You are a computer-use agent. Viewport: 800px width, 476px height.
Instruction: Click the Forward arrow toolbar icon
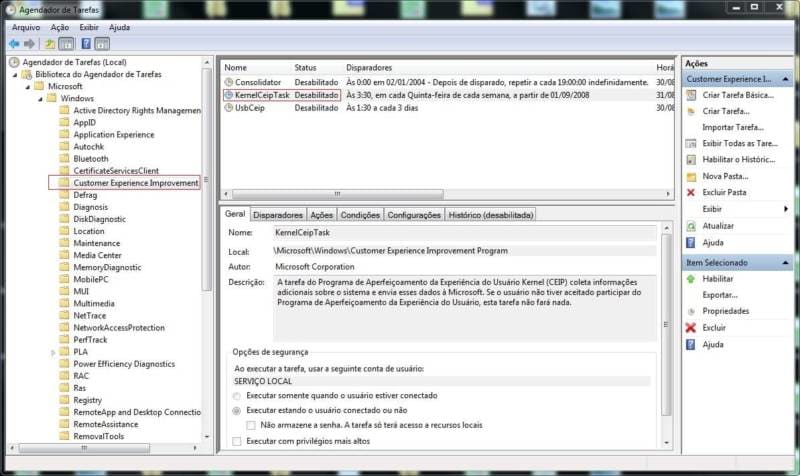pos(30,44)
